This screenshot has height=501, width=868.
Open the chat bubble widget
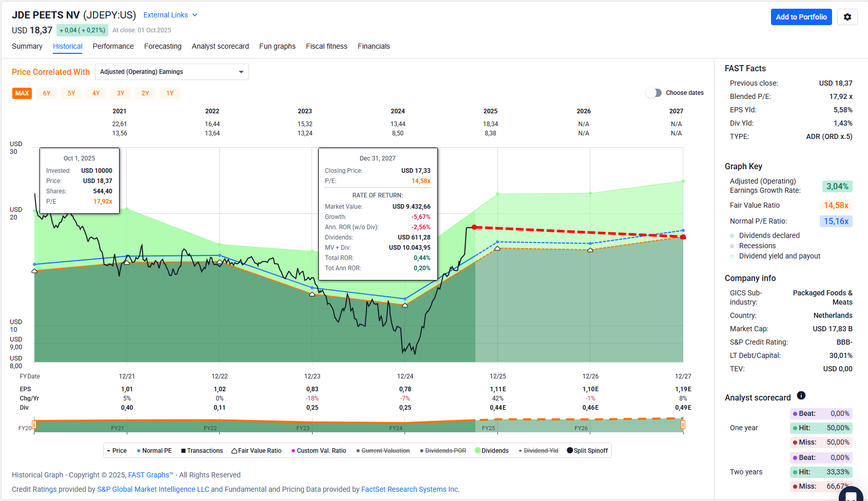point(851,495)
